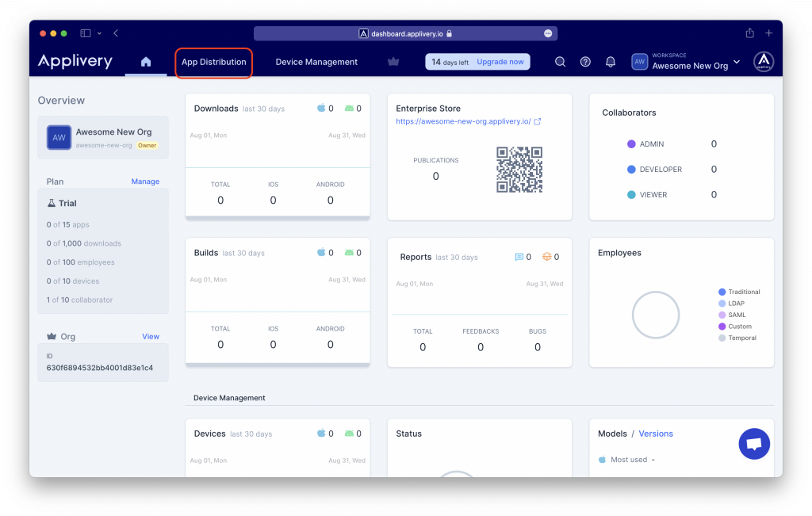This screenshot has height=516, width=812.
Task: Toggle the Traditional legend in Employees
Action: (739, 292)
